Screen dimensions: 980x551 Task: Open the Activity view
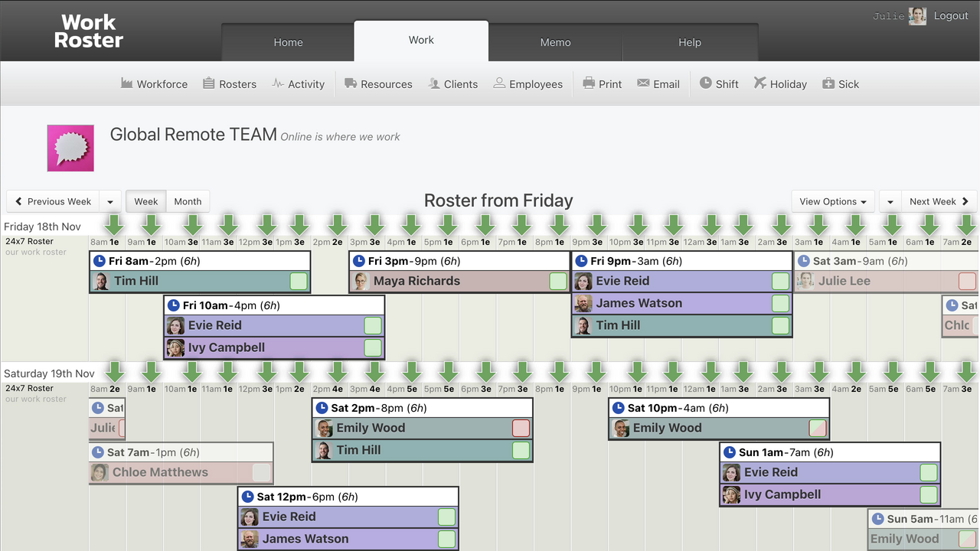pos(299,84)
